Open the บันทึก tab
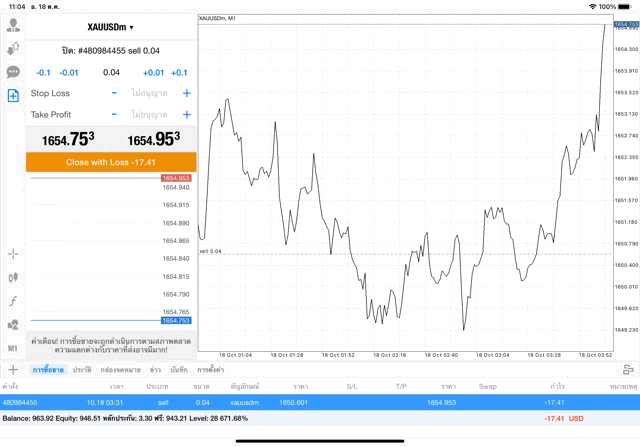640x447 pixels. tap(179, 370)
